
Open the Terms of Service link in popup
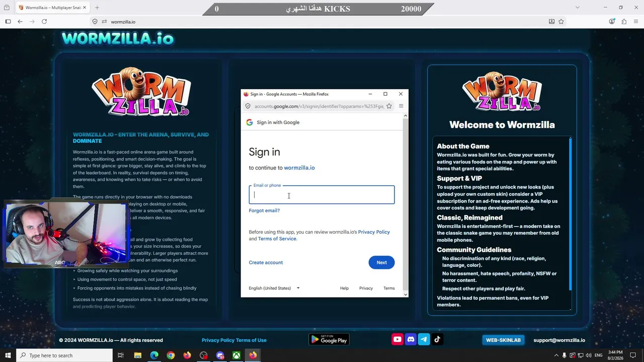[277, 239]
